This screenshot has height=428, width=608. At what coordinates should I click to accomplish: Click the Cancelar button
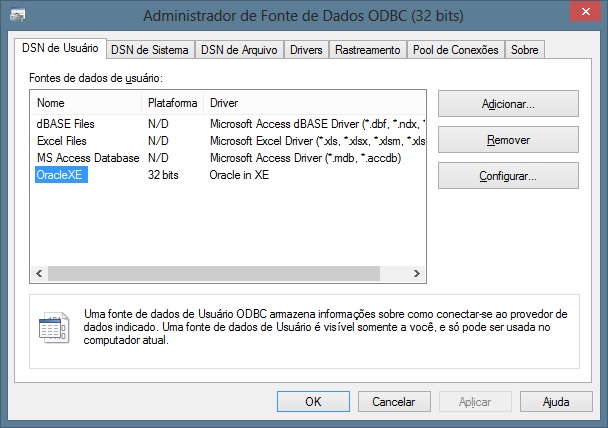click(x=393, y=401)
